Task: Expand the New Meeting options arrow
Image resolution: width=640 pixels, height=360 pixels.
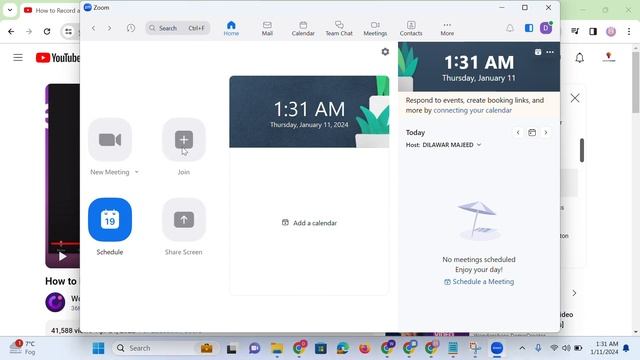Action: 137,172
